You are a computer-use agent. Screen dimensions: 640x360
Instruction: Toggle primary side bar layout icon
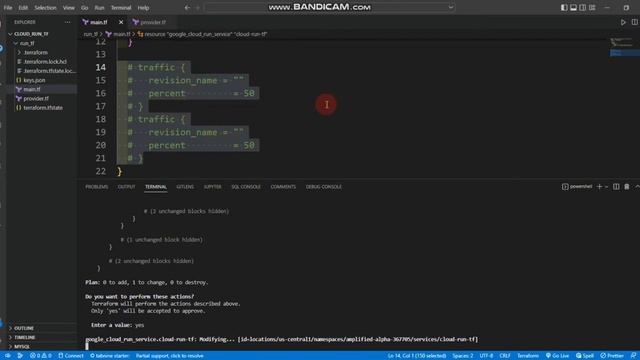point(564,8)
